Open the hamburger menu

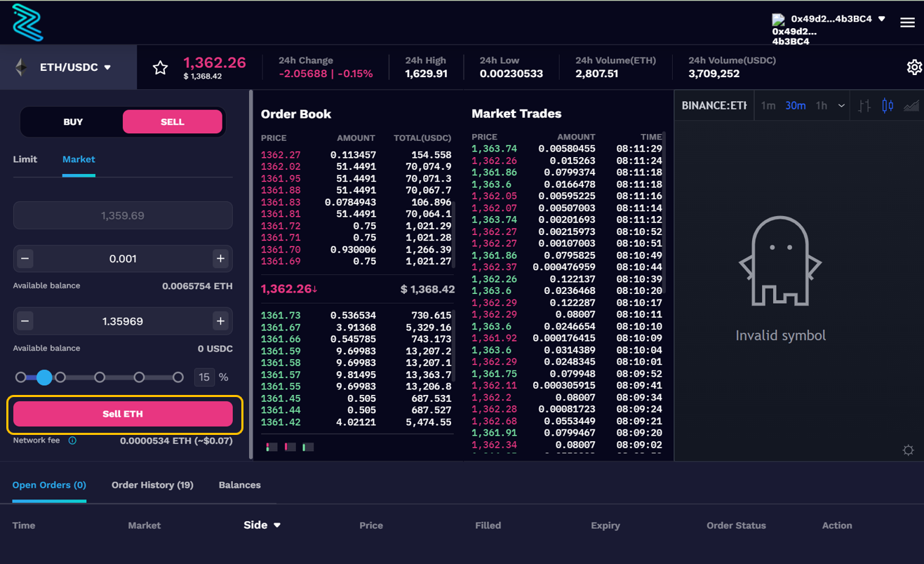coord(907,22)
